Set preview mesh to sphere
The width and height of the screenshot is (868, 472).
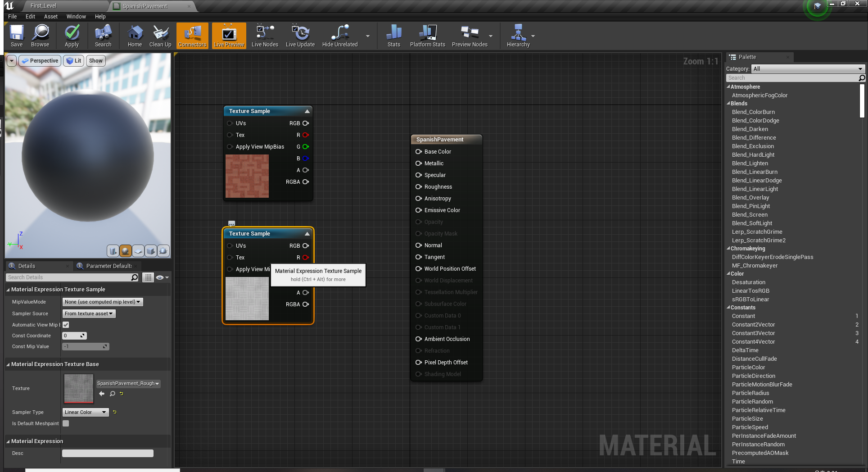coord(126,251)
